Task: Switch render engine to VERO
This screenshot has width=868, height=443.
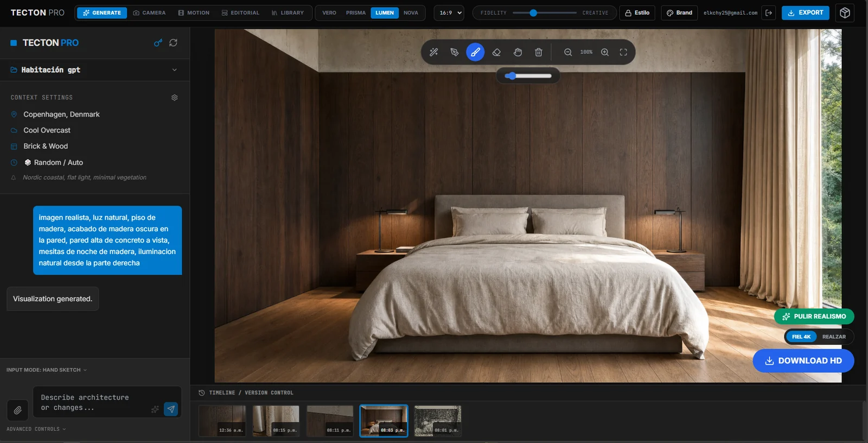Action: pyautogui.click(x=329, y=12)
